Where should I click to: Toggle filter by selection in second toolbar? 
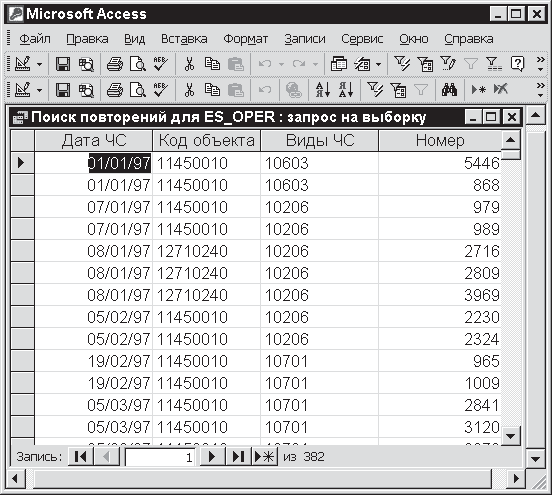tap(375, 90)
